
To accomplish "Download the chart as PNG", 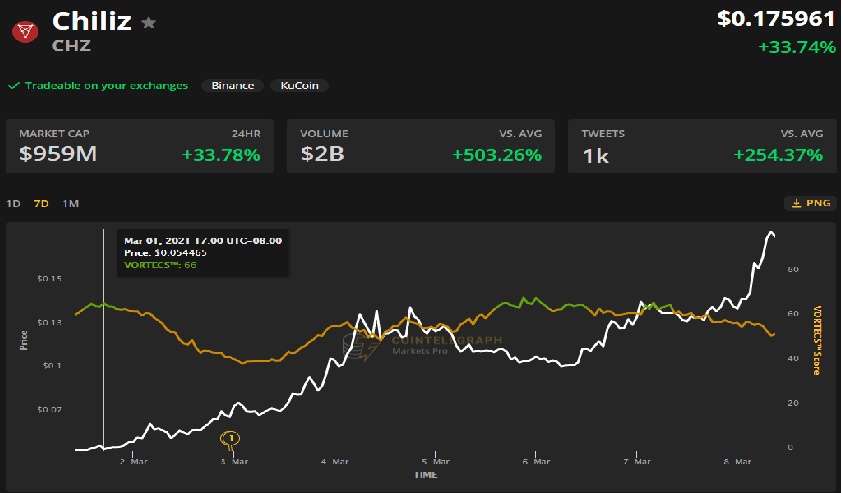I will pos(811,203).
